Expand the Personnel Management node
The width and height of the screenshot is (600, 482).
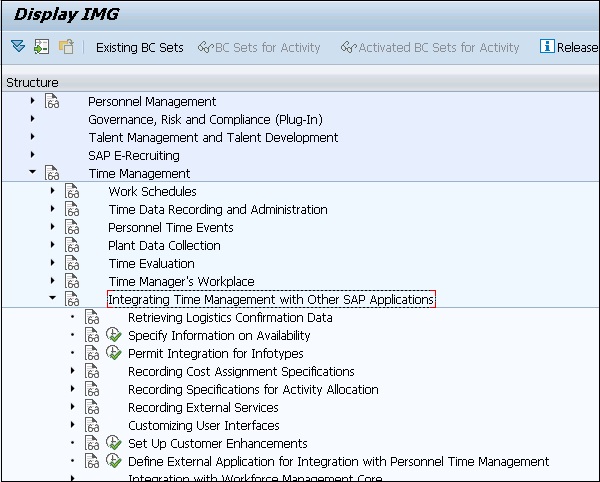tap(32, 101)
